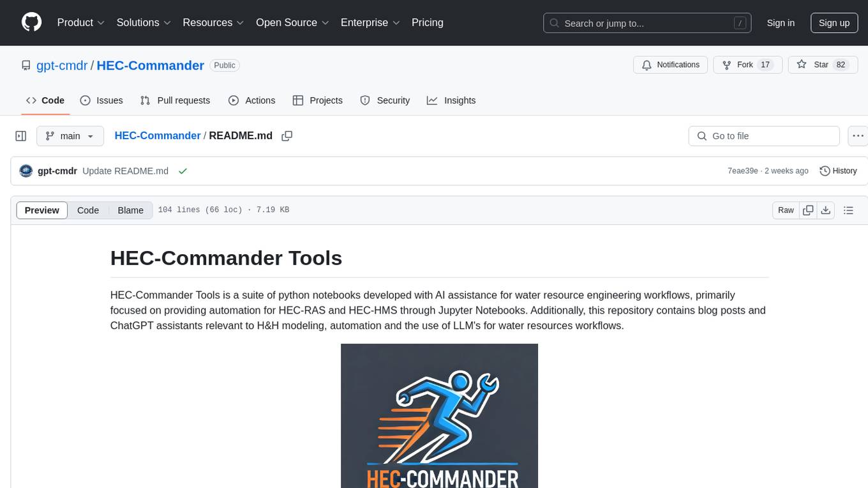Expand the Solutions menu

click(x=144, y=22)
